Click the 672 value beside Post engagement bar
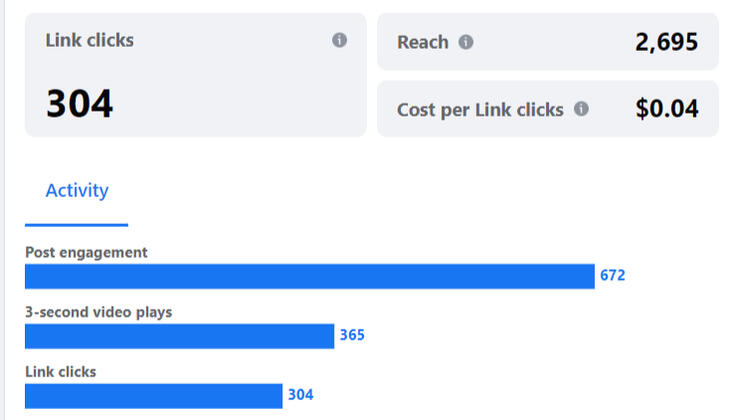738x420 pixels. point(612,276)
